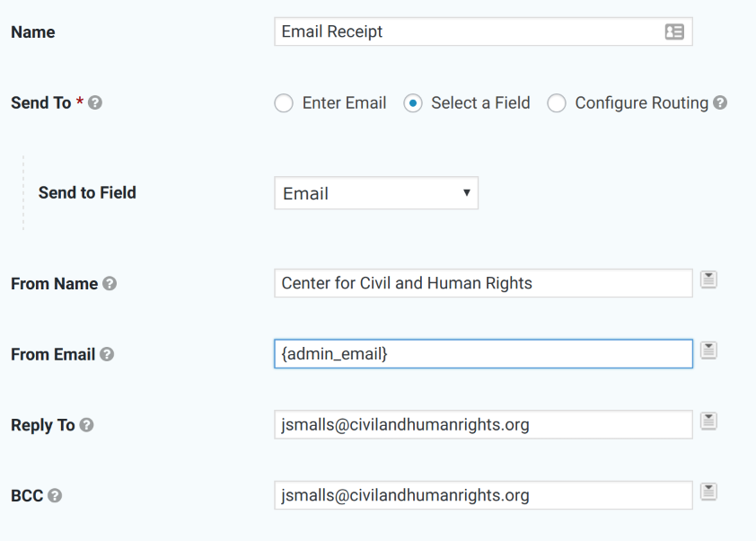Click the BCC email input field
The height and width of the screenshot is (541, 756).
pyautogui.click(x=484, y=495)
